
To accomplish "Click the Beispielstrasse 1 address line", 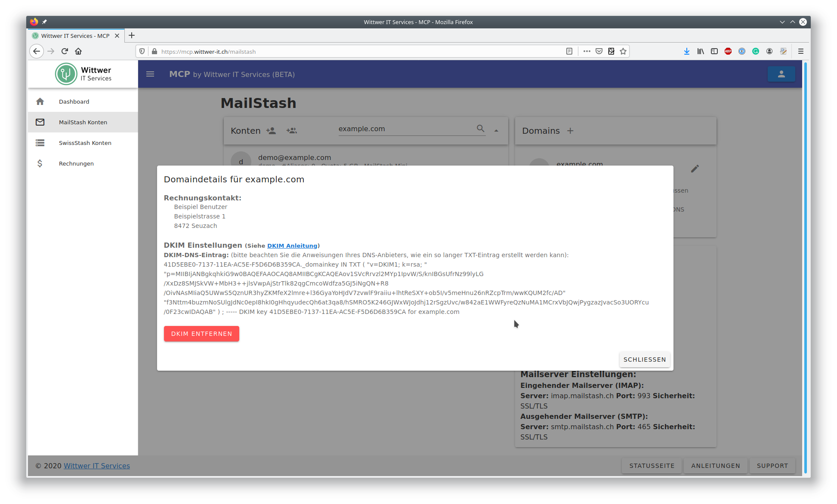I will (200, 216).
